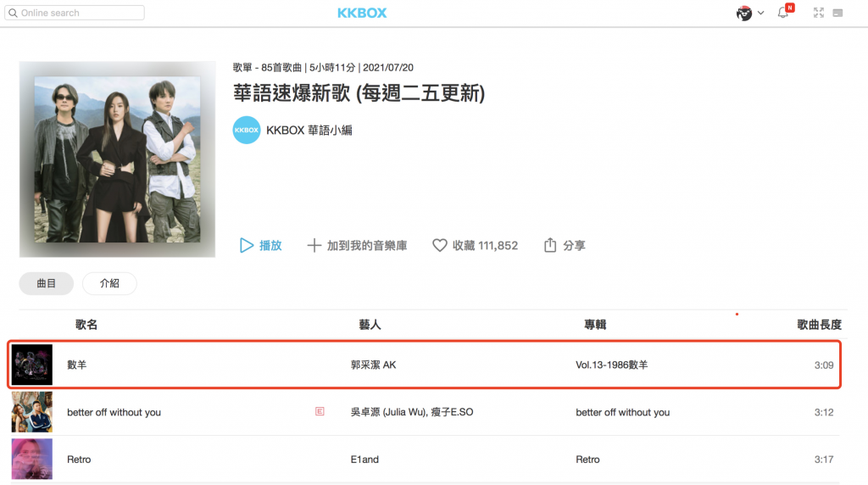Play the playlist with 播放 button
Screen dimensions: 868x485
point(260,245)
